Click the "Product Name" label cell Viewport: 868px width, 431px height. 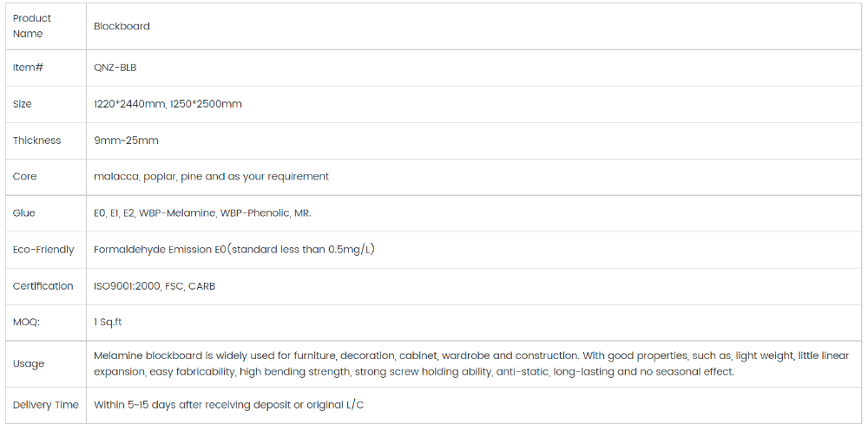pyautogui.click(x=32, y=26)
